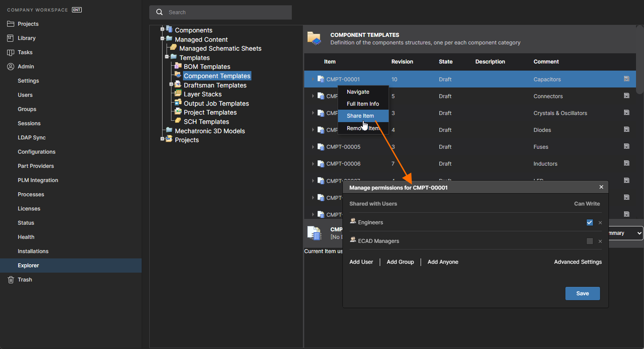Click the Projects folder icon in sidebar

coord(11,24)
